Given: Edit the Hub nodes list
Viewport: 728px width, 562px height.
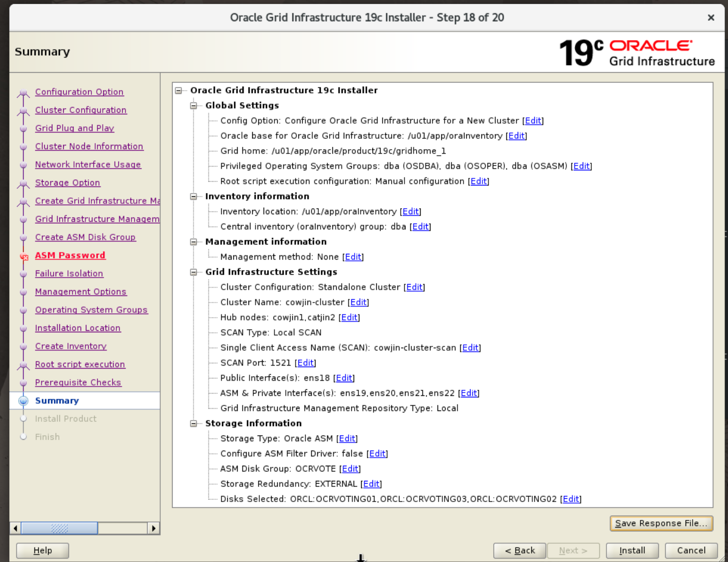Looking at the screenshot, I should [349, 317].
